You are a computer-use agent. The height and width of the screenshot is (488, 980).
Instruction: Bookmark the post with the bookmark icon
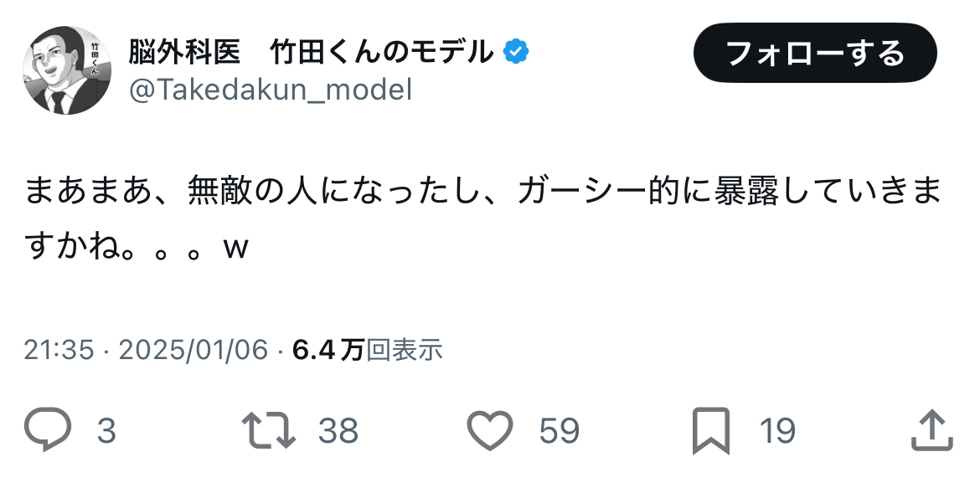[x=711, y=431]
